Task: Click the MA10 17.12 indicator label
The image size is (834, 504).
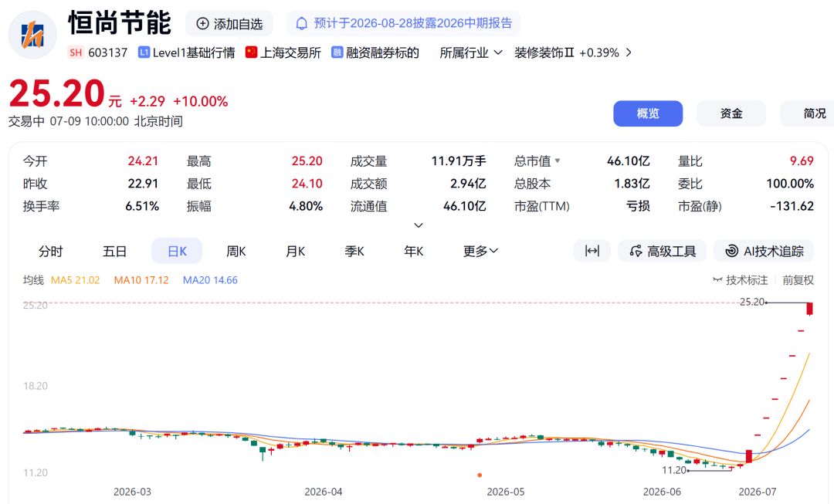Action: click(141, 280)
